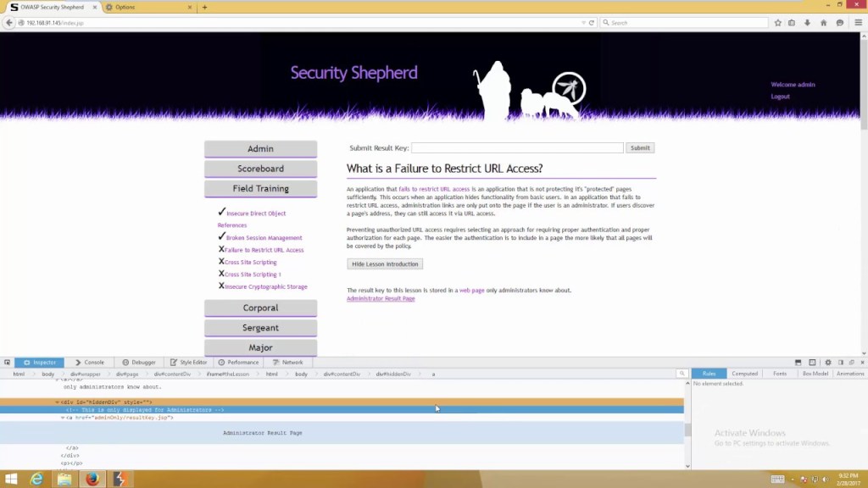Expand the Corporal lesson category
Screen dimensions: 868x488
260,308
